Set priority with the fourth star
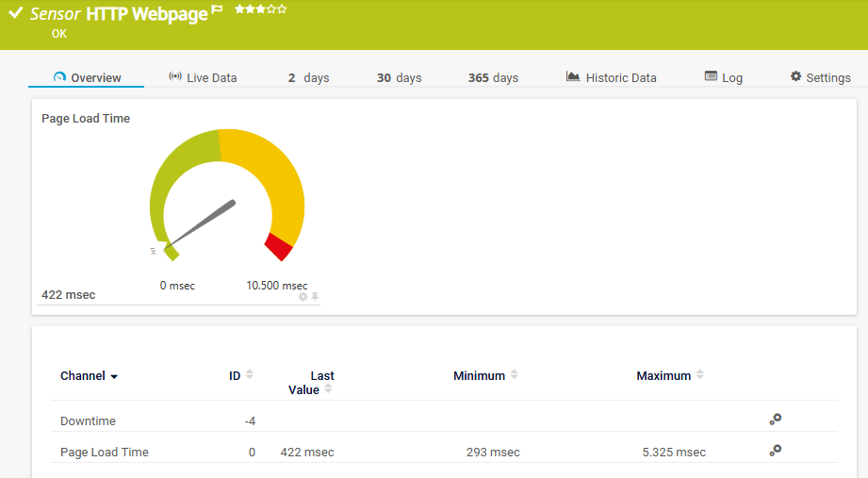Image resolution: width=868 pixels, height=478 pixels. click(x=271, y=8)
